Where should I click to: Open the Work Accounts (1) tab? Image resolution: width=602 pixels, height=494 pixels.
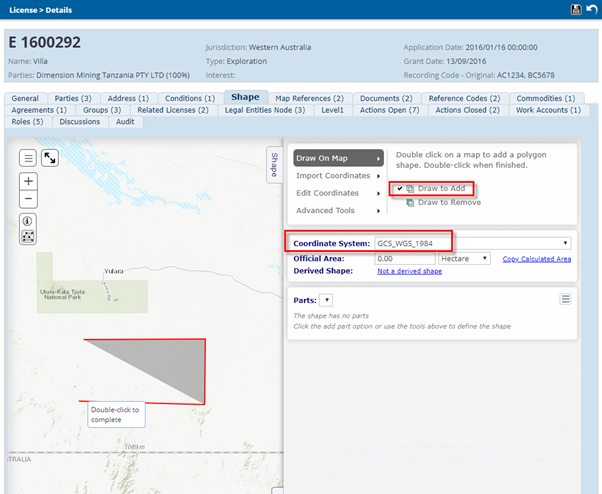[548, 110]
